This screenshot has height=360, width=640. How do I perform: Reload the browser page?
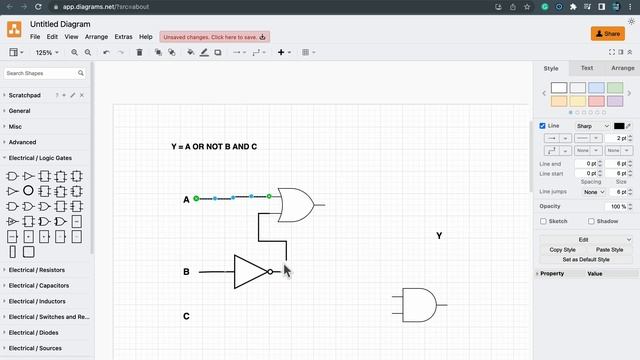38,7
